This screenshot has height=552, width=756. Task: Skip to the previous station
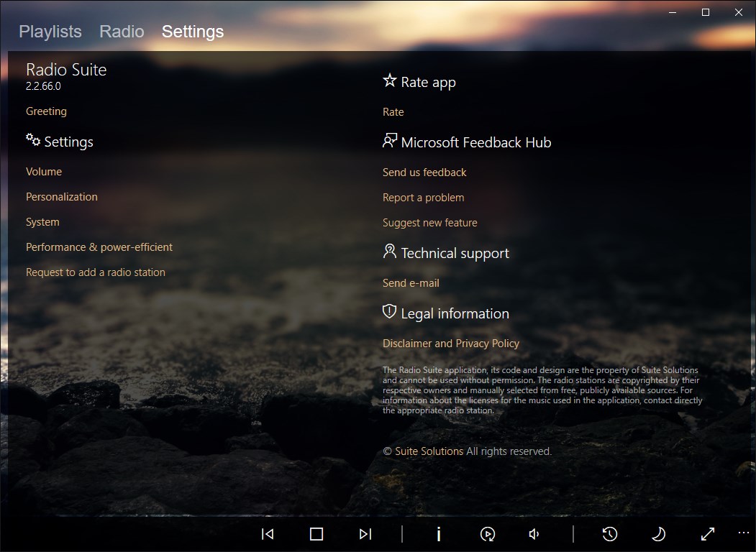[268, 534]
